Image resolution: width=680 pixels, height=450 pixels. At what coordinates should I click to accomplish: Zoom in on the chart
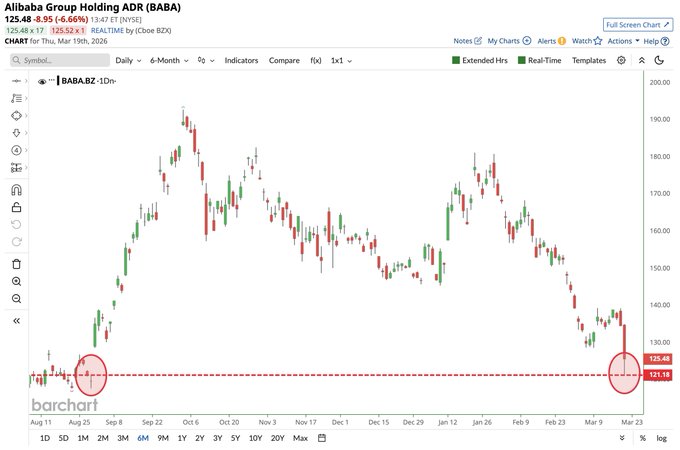pyautogui.click(x=16, y=281)
